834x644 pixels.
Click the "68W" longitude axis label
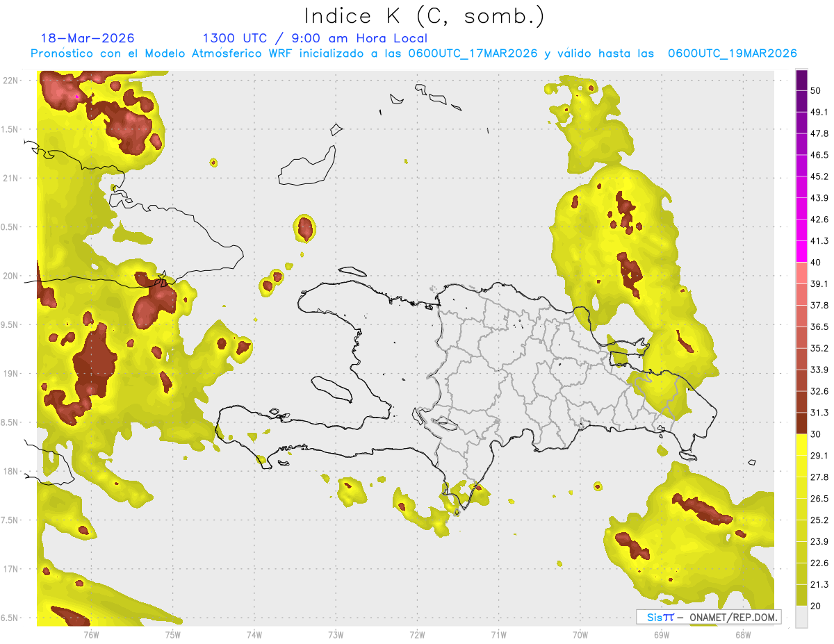pyautogui.click(x=743, y=635)
